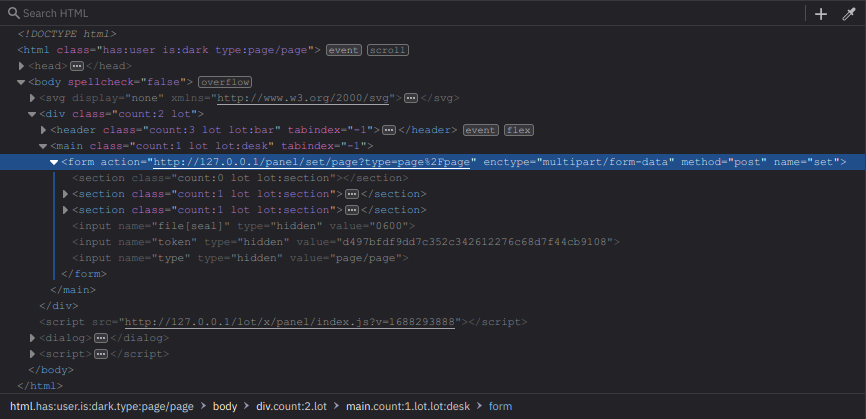Click the search magnifier icon
Screen dimensions: 866x419
(13, 13)
